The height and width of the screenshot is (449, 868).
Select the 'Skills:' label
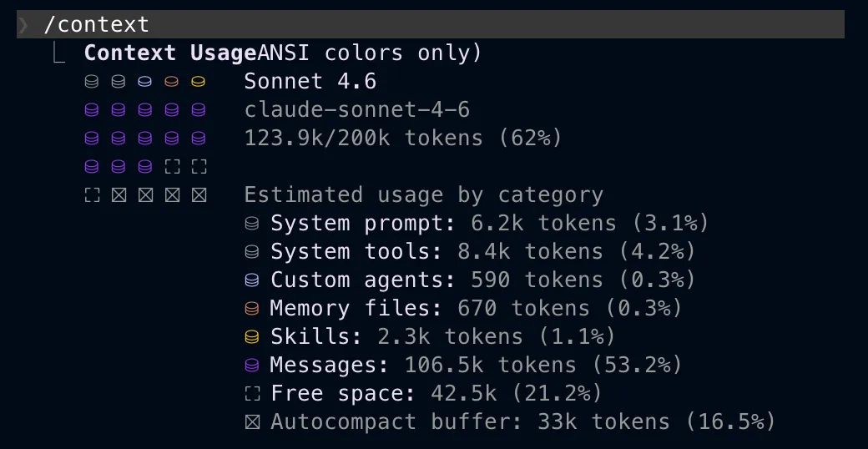point(316,336)
